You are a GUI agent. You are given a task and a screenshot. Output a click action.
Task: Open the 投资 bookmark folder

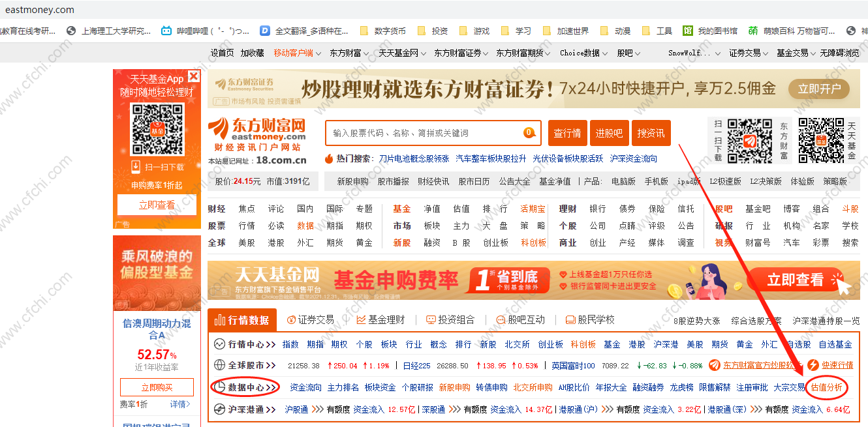point(433,31)
